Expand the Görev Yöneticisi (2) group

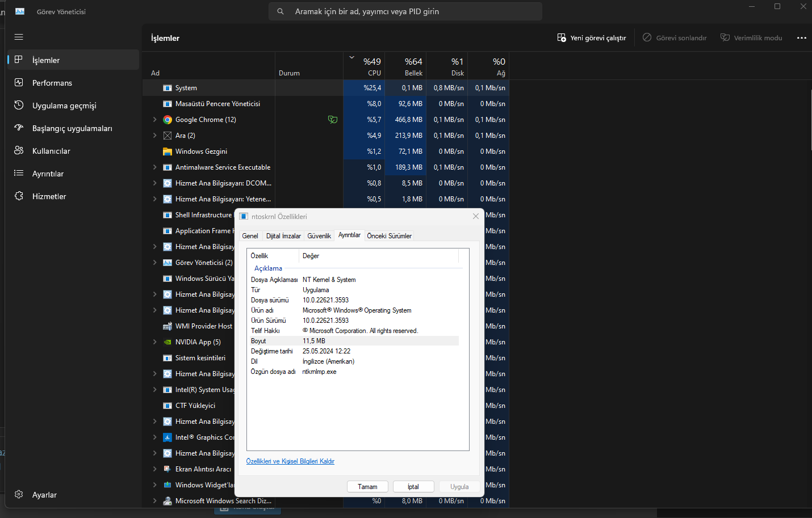click(154, 263)
